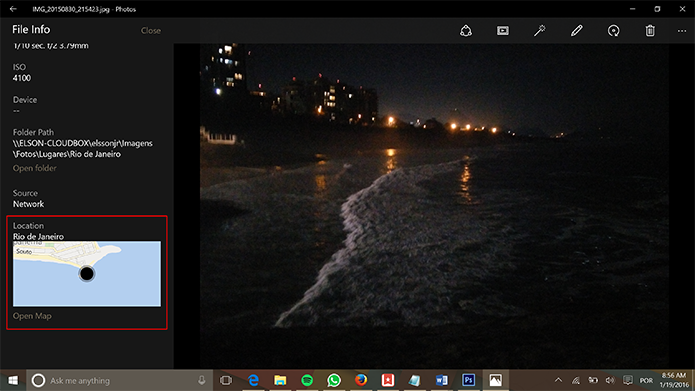
Task: Click the volume speaker tray icon
Action: tap(610, 380)
